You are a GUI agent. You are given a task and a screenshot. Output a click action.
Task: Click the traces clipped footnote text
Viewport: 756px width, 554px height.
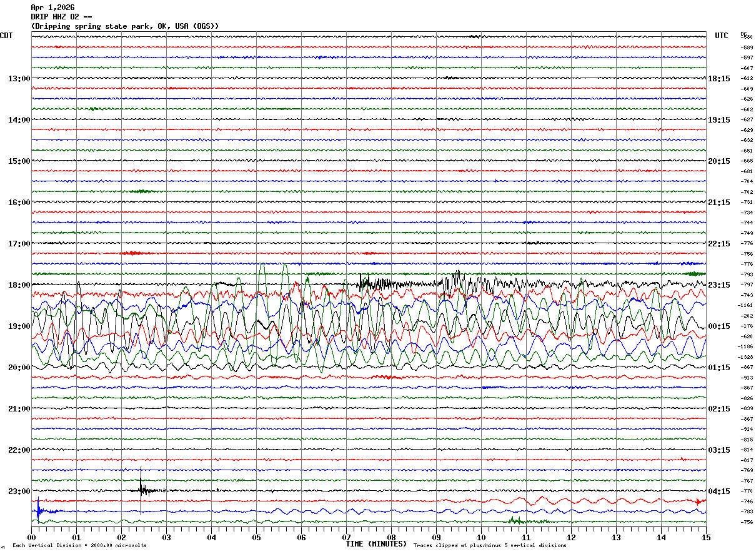pyautogui.click(x=490, y=546)
